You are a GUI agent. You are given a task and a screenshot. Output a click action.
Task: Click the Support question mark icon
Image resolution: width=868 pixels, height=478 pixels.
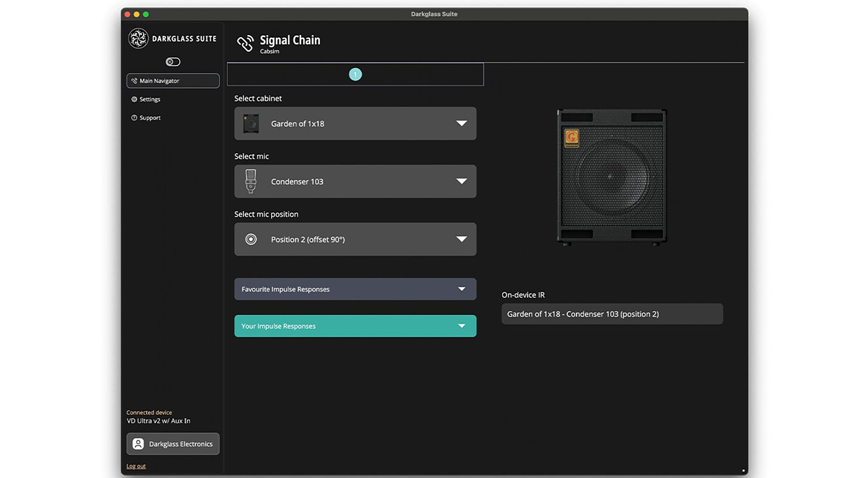(x=134, y=118)
